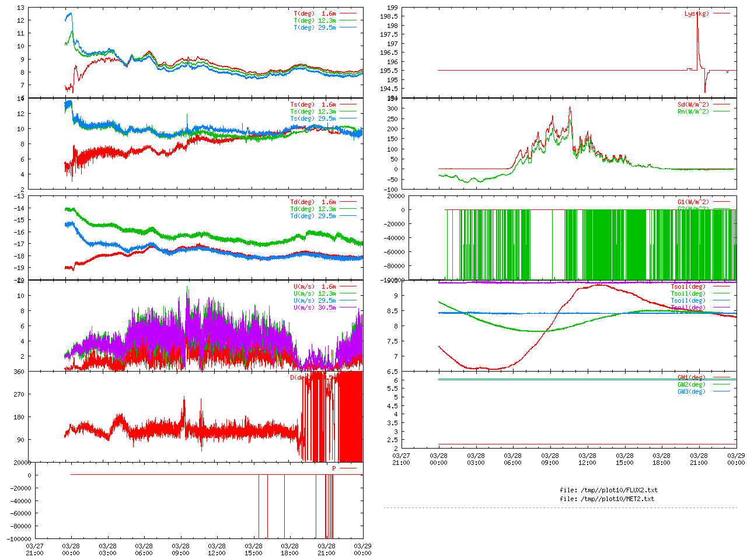Click the file path '/tmp//plot10/MET2.txt'
The width and height of the screenshot is (747, 560).
pyautogui.click(x=617, y=499)
